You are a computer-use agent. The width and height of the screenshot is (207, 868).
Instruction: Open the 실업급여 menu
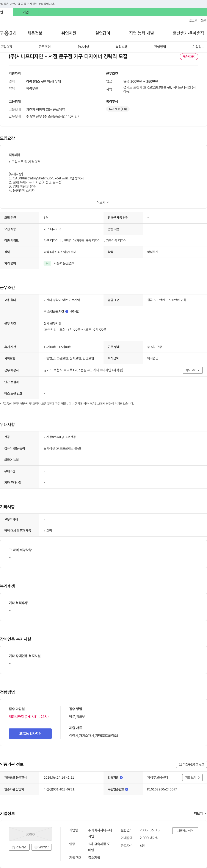click(x=103, y=33)
